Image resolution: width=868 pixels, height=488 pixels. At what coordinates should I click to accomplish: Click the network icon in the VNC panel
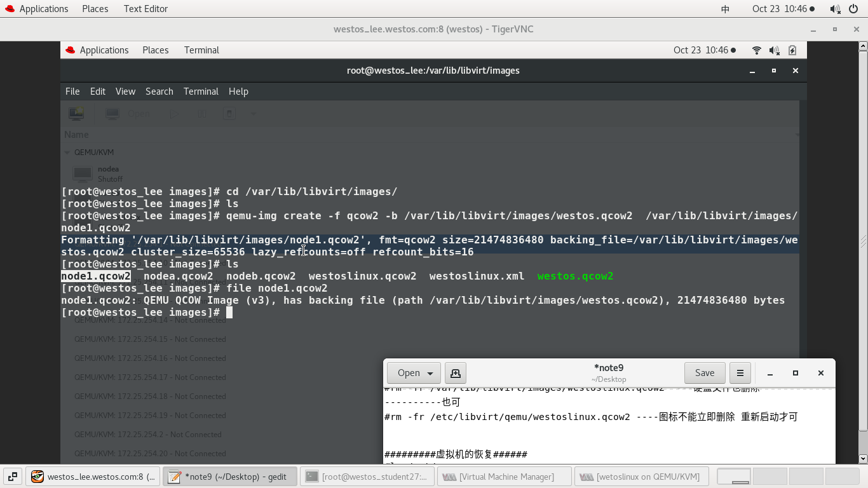(x=756, y=50)
